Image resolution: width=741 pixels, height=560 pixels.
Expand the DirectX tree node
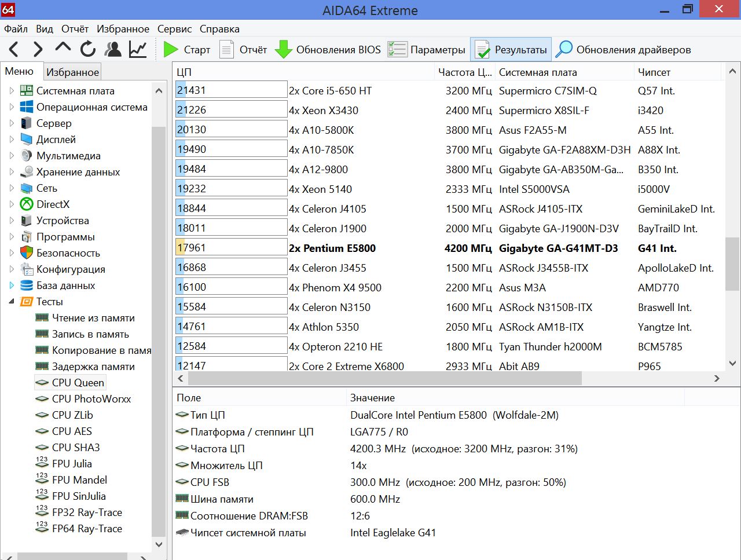point(12,204)
